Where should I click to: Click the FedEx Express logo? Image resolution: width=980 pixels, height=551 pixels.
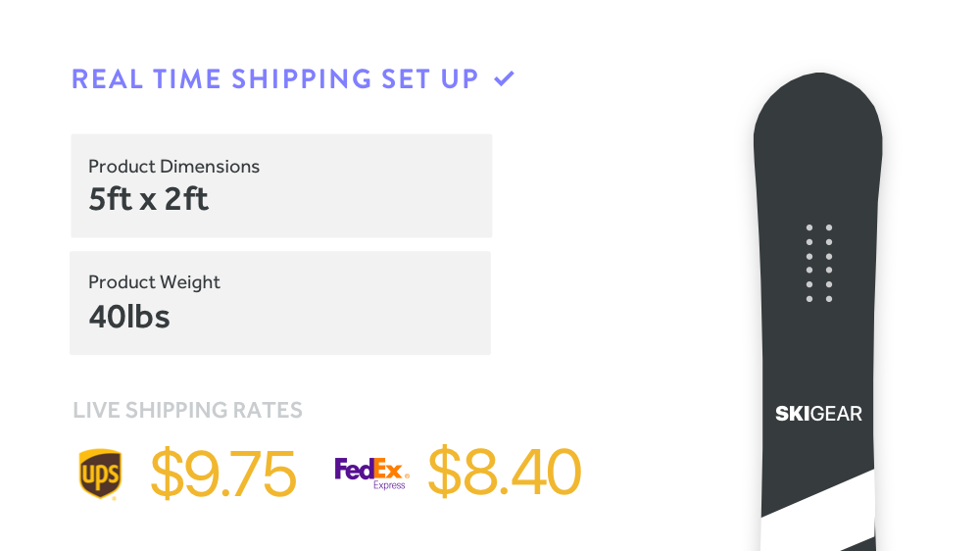pos(371,474)
